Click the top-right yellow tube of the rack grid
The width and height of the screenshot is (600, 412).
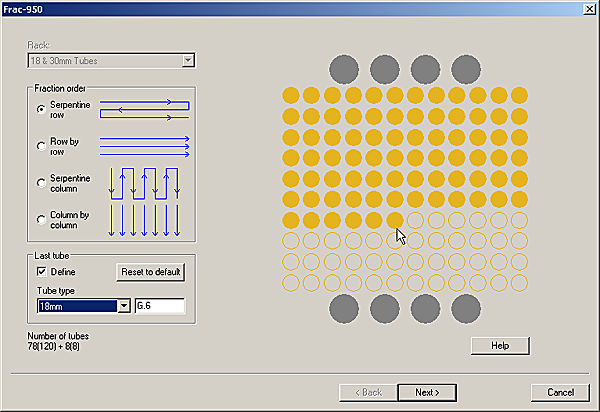(519, 95)
